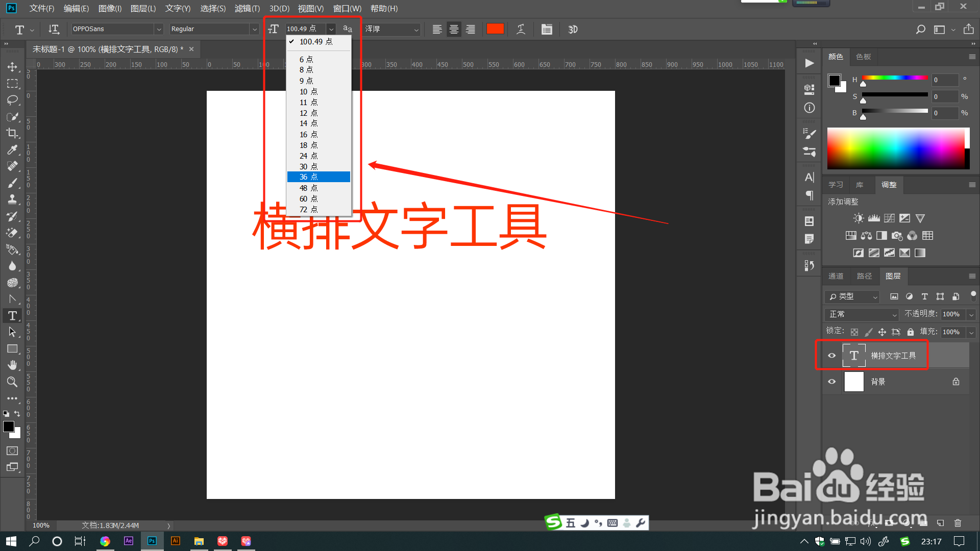Select the Crop tool

click(12, 133)
